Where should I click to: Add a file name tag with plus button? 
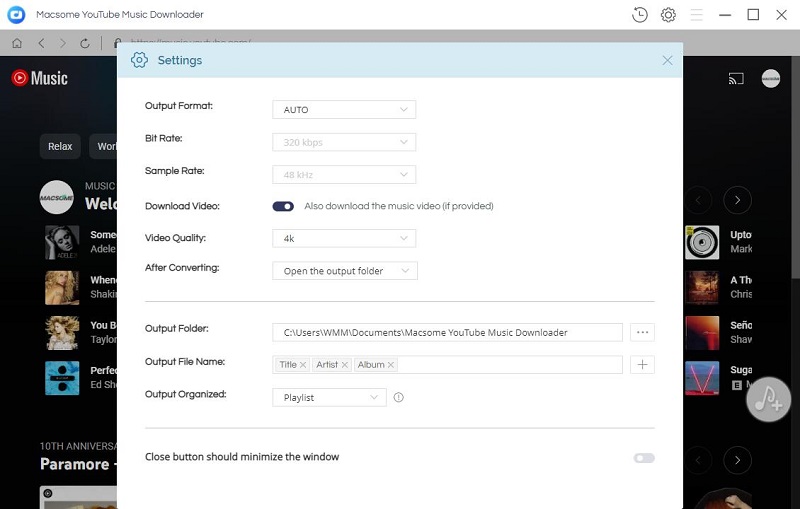642,365
